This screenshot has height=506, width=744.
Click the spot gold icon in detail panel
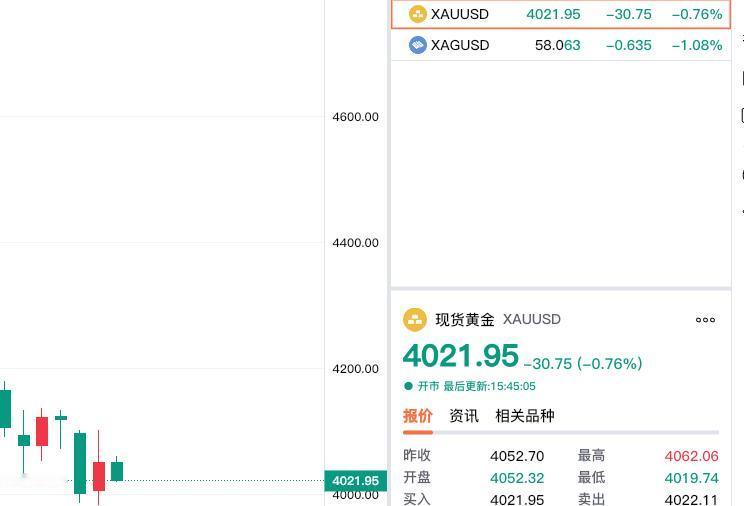click(x=415, y=319)
